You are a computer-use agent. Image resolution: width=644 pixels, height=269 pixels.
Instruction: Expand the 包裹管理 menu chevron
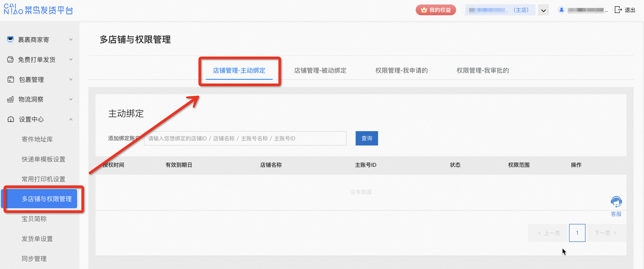71,79
